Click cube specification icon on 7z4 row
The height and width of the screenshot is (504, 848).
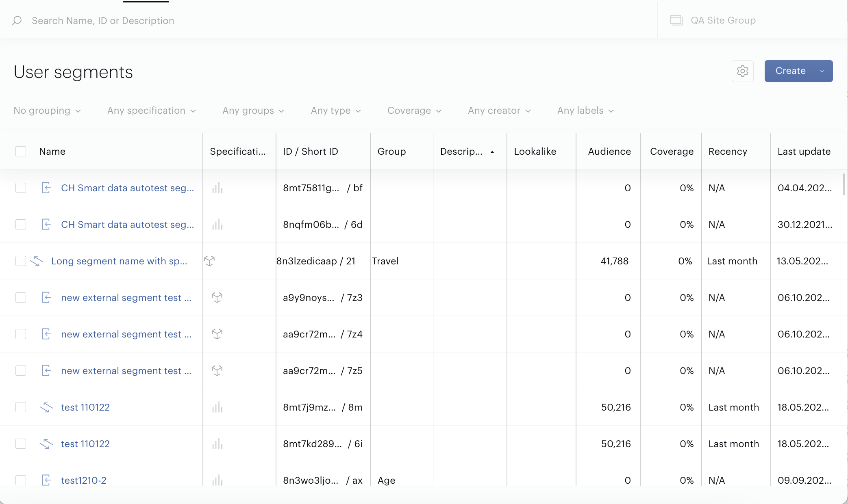[x=217, y=334]
